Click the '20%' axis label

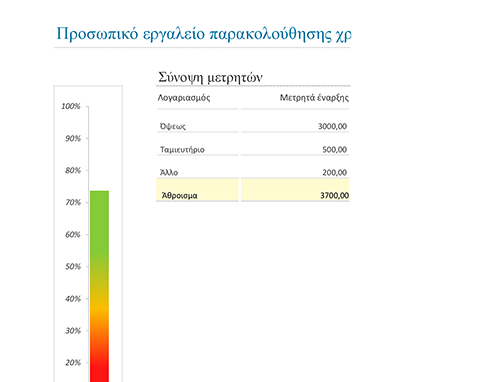73,363
